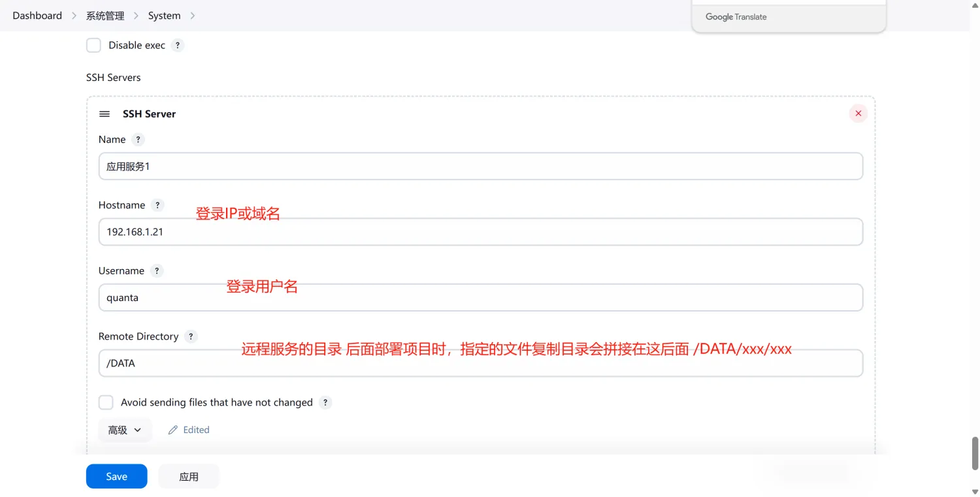Remove SSH Server with red X icon
This screenshot has height=497, width=980.
coord(858,113)
